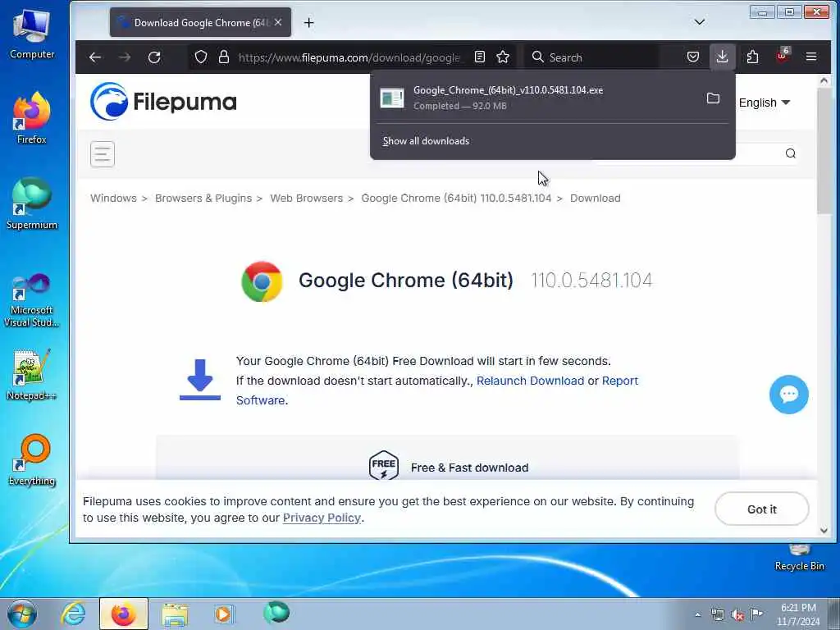Select Microsoft Visual Studio desktop shortcut
The width and height of the screenshot is (840, 630).
32,300
